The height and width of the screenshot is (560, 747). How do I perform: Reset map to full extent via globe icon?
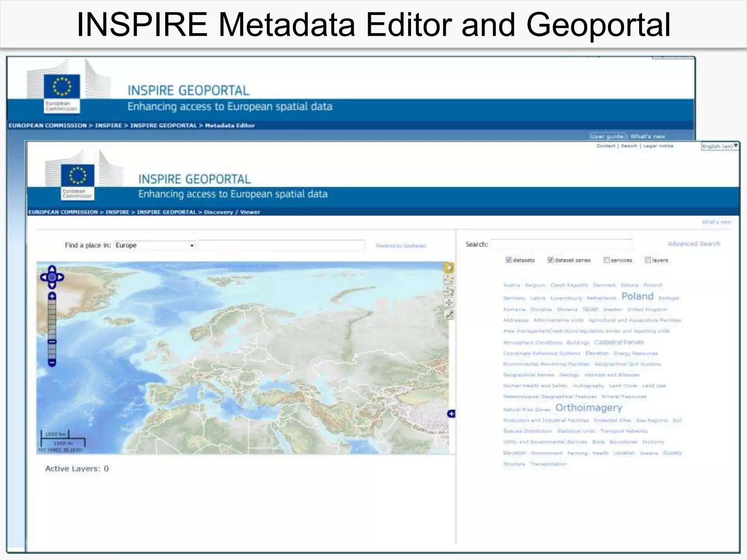point(52,277)
